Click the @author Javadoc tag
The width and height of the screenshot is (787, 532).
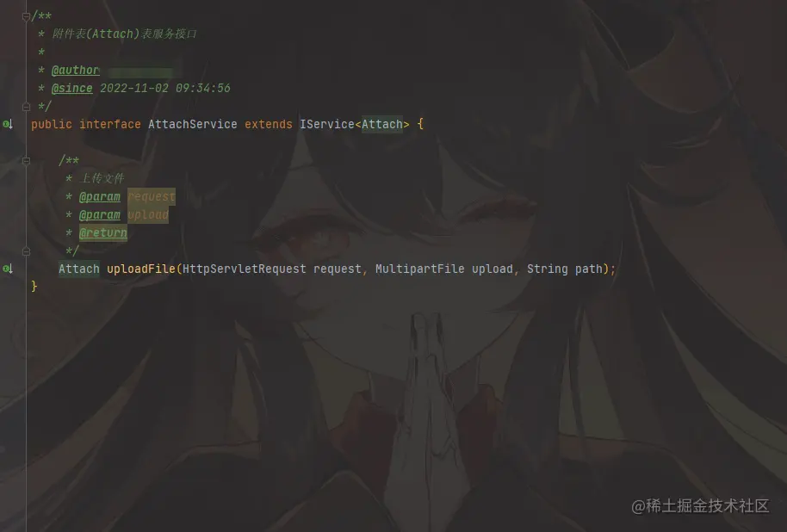[75, 71]
